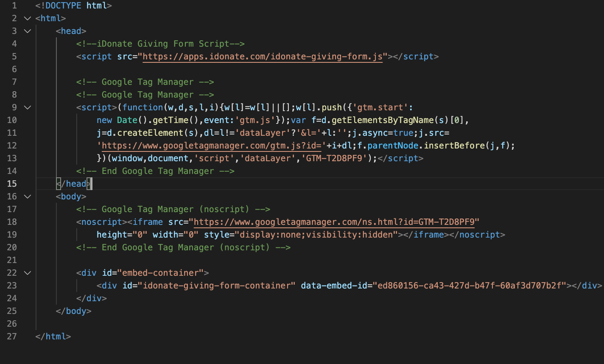The width and height of the screenshot is (604, 364).
Task: Click the closing html tag on line 27
Action: pos(53,336)
